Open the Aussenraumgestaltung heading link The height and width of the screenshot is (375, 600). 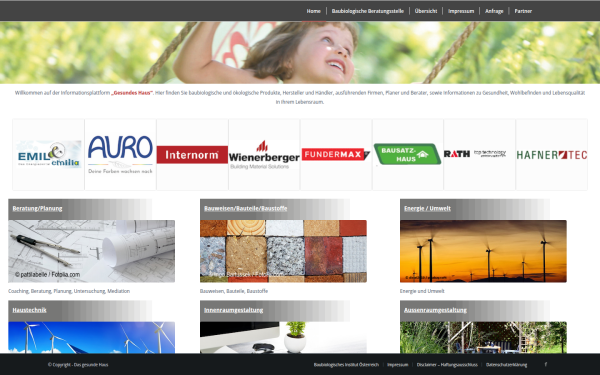[x=435, y=310]
